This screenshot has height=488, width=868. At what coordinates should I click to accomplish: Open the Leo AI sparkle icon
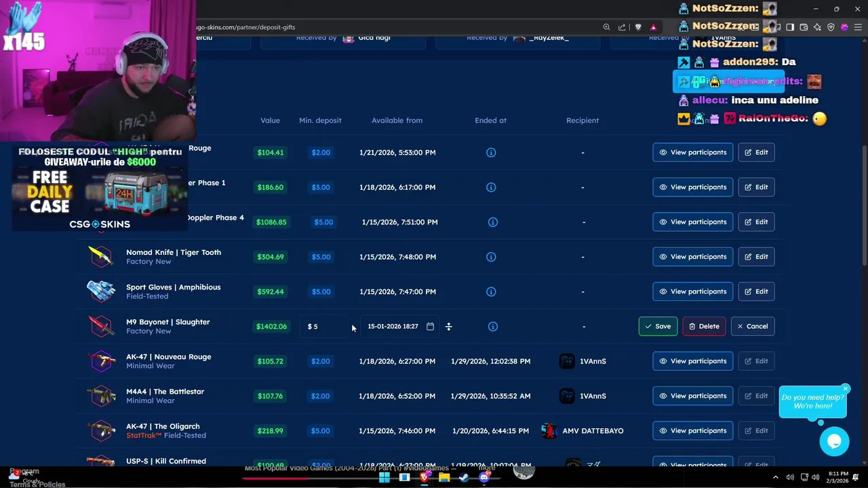point(817,27)
